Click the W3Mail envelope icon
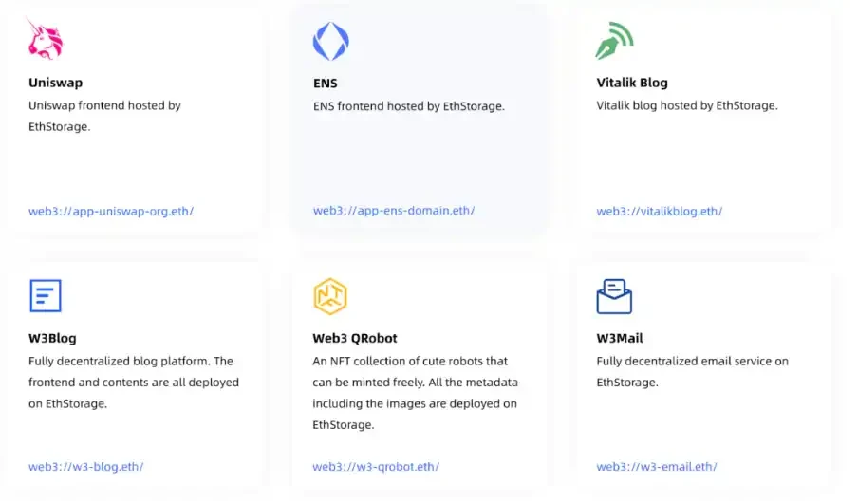 pos(614,296)
